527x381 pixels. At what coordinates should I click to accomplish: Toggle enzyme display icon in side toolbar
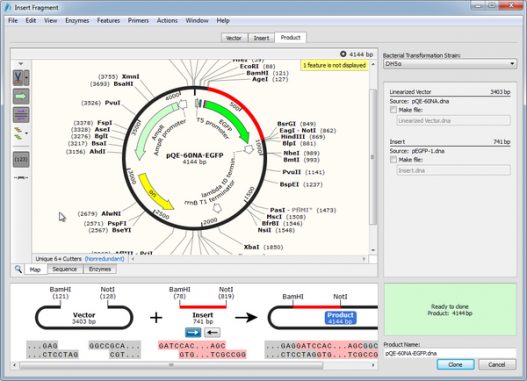tap(18, 77)
